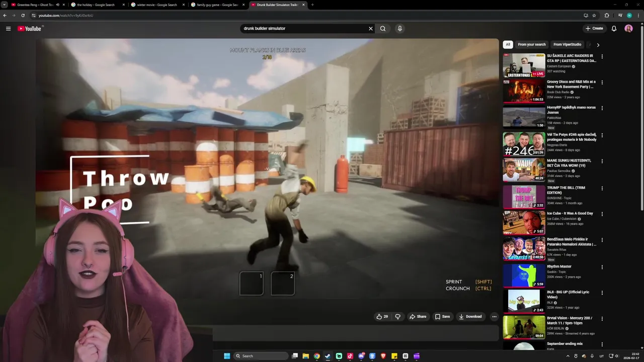Screen dimensions: 644x362
Task: Open Chrome from the taskbar
Action: tap(316, 356)
